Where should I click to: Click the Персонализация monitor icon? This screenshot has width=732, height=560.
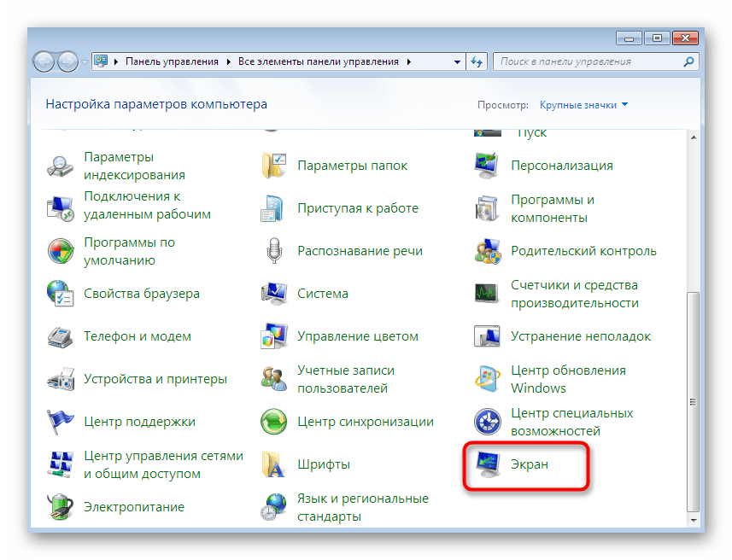click(x=488, y=166)
